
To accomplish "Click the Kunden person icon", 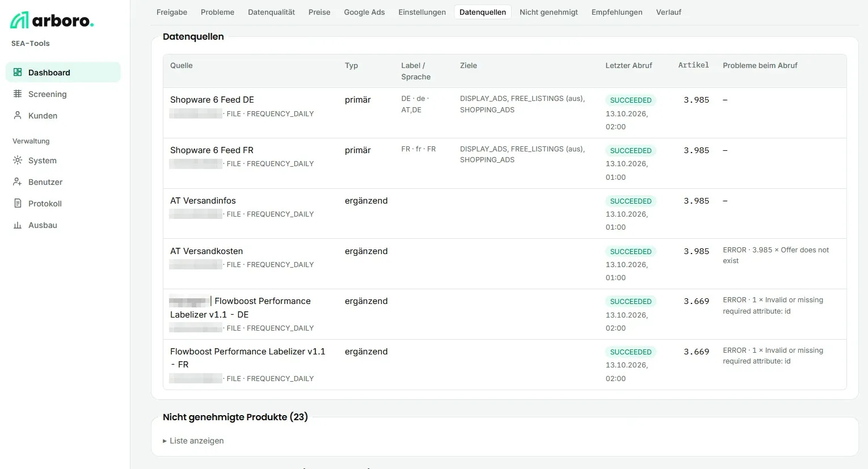I will point(18,115).
